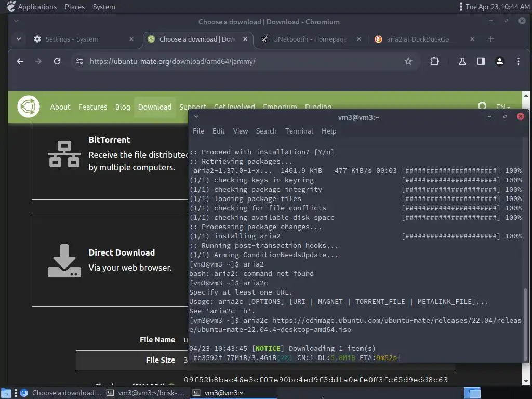Open the Terminal menu

(299, 131)
